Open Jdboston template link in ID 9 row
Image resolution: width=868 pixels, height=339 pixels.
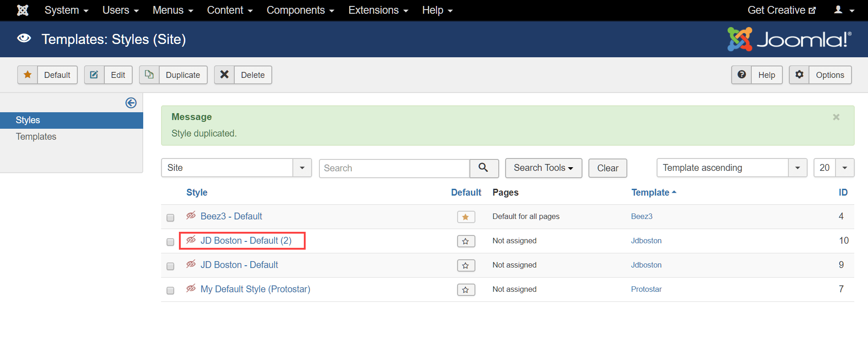tap(646, 265)
